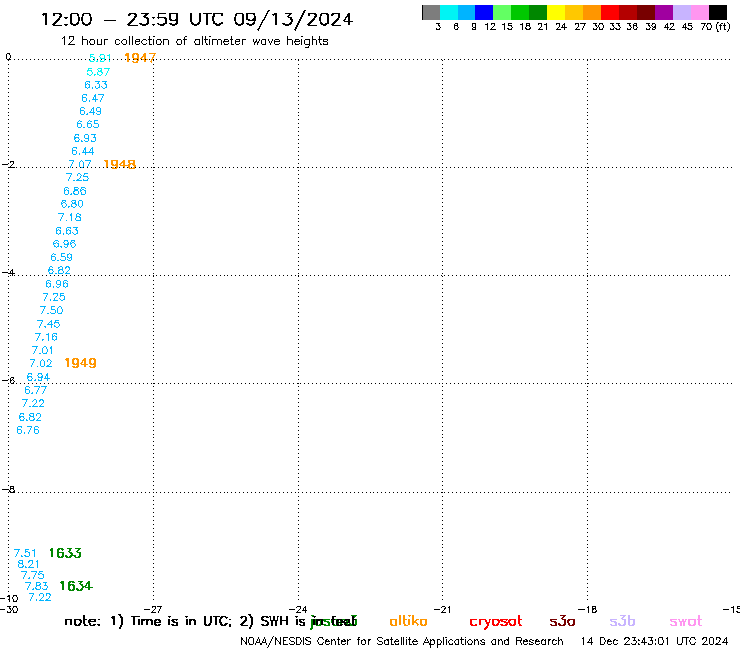This screenshot has height=650, width=740.
Task: Click the wave height value 6.65
Action: [x=88, y=125]
